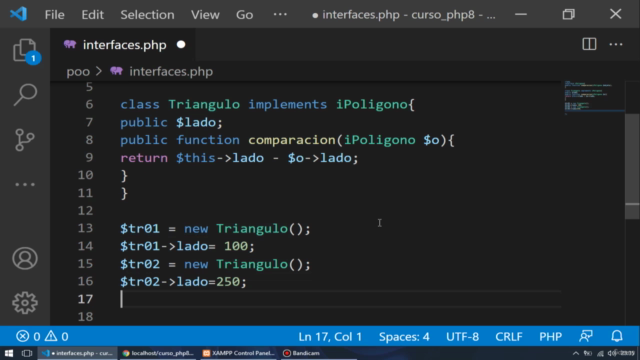This screenshot has width=640, height=360.
Task: Click on 'class Triangulo implements iPoligono{' line
Action: pyautogui.click(x=267, y=104)
